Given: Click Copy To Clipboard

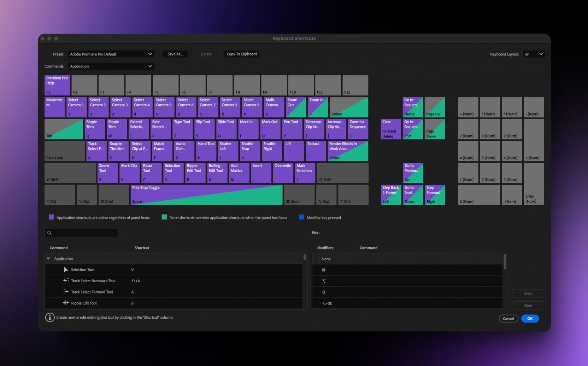Looking at the screenshot, I should (242, 54).
